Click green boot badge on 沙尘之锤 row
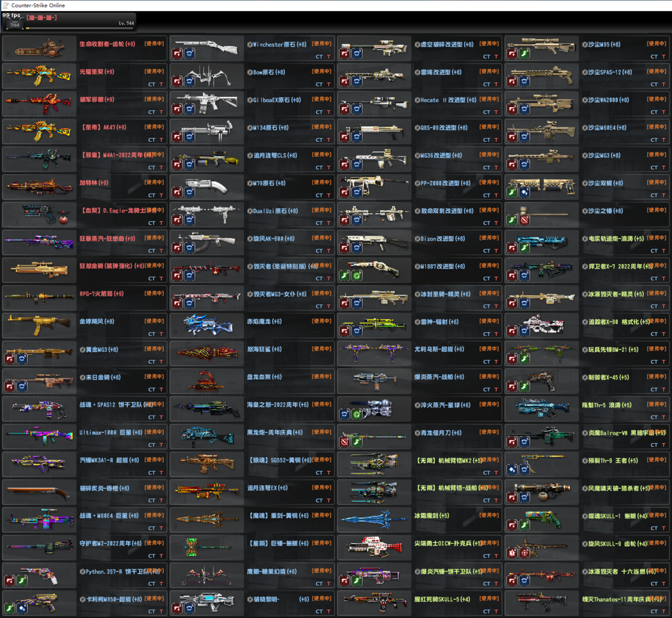 tap(512, 220)
